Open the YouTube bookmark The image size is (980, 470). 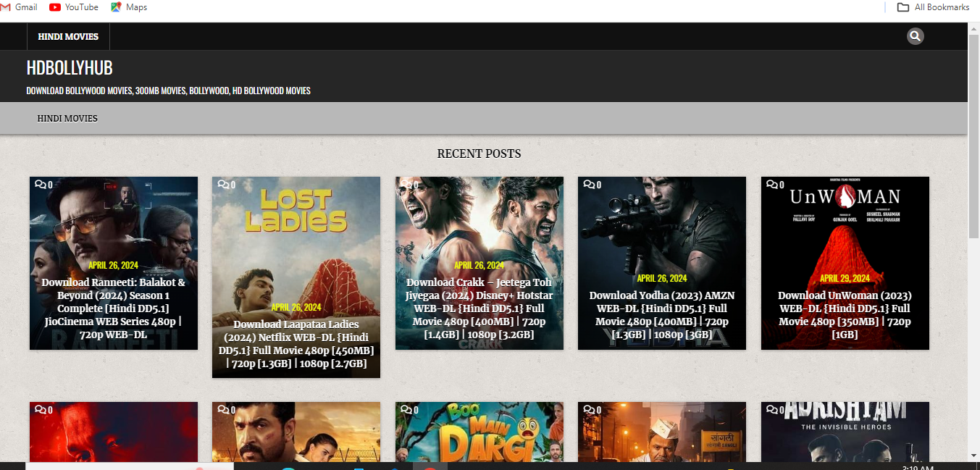(74, 7)
